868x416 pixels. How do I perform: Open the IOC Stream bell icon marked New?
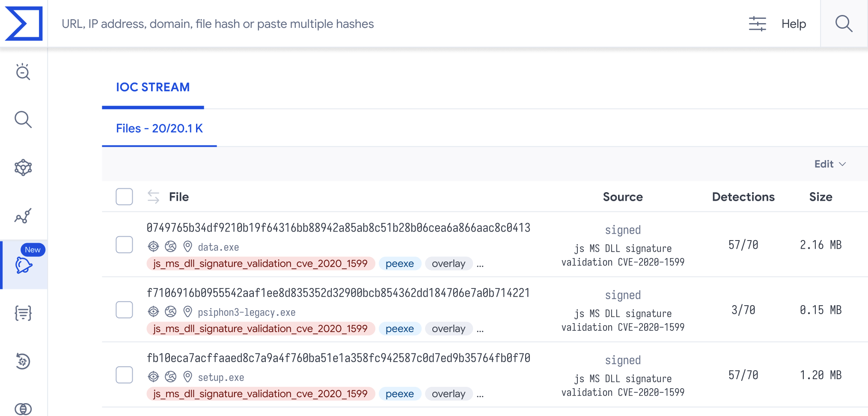coord(24,265)
